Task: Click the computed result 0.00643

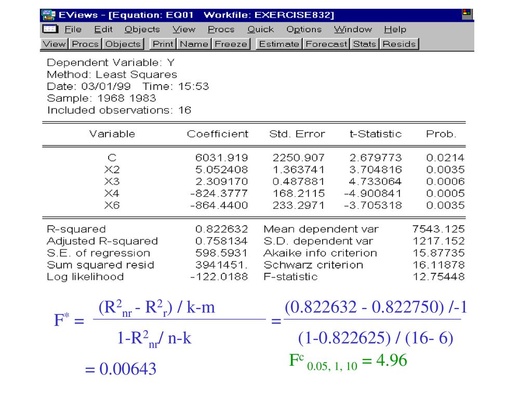Action: tap(128, 369)
